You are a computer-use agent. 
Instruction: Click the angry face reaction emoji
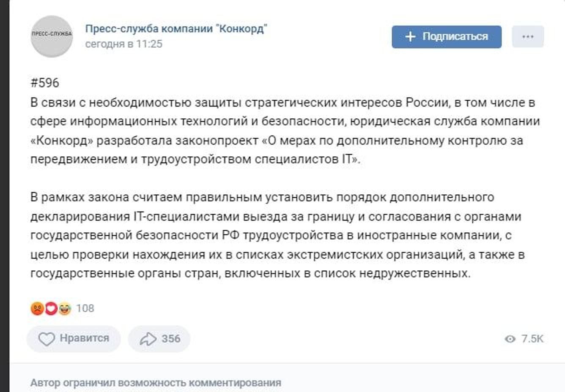point(37,309)
